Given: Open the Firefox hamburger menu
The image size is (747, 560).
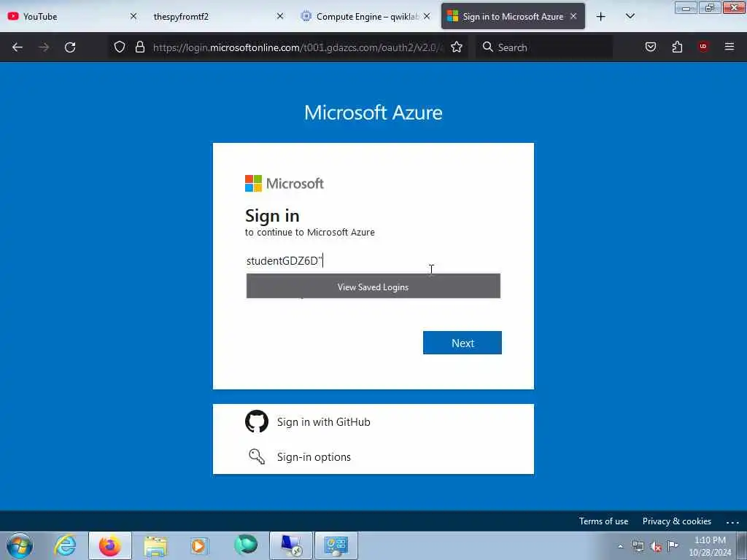Looking at the screenshot, I should 729,47.
